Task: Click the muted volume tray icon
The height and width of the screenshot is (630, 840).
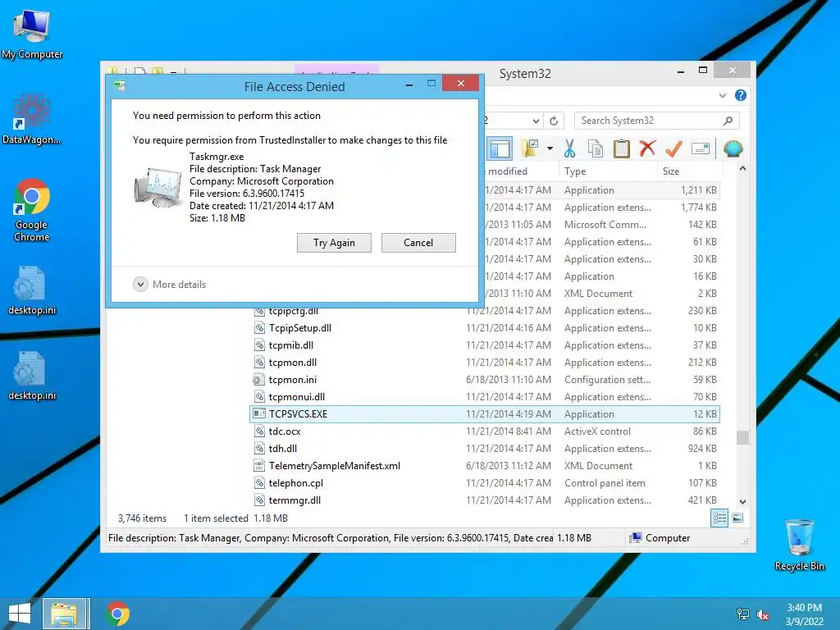Action: coord(763,614)
